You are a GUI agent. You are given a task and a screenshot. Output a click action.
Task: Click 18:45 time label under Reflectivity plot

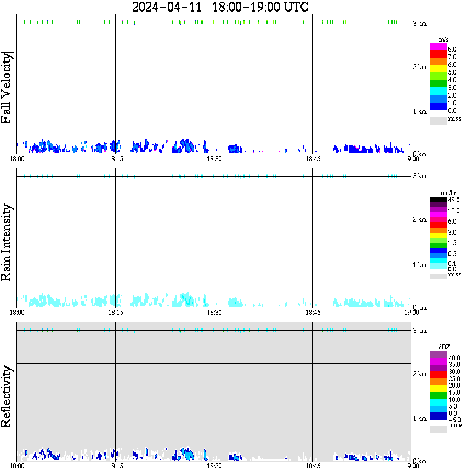(x=312, y=466)
